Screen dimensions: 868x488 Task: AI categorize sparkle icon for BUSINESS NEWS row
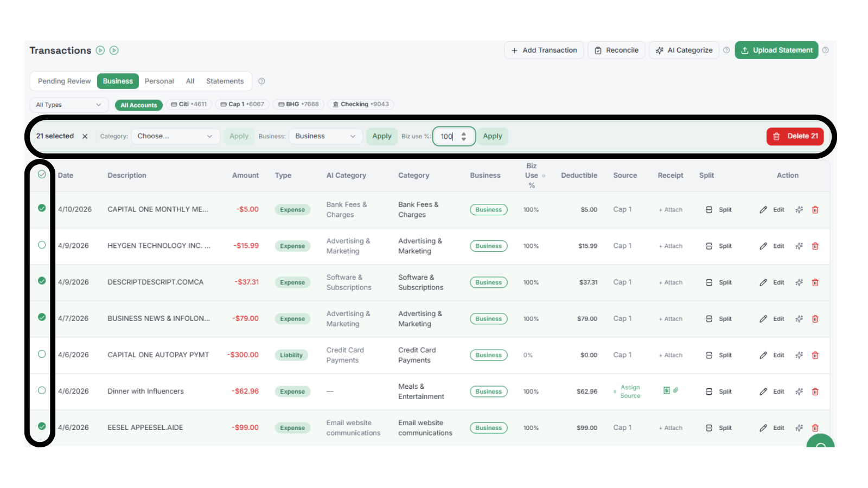pyautogui.click(x=799, y=319)
